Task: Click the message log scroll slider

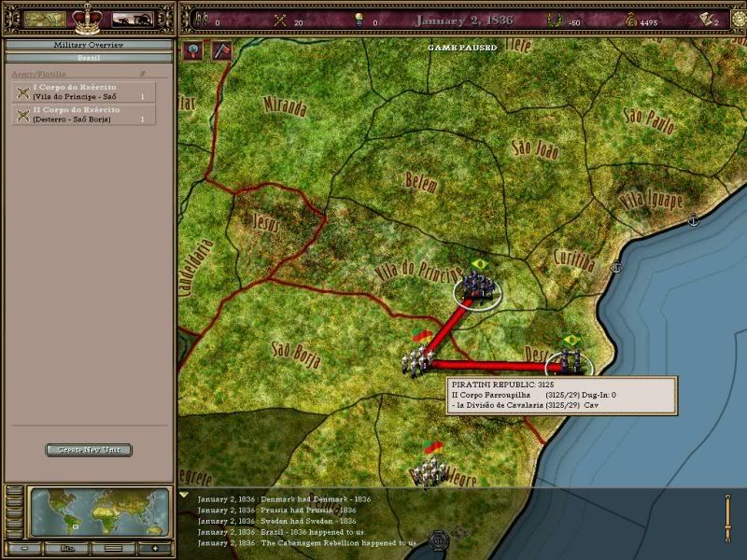Action: (726, 516)
